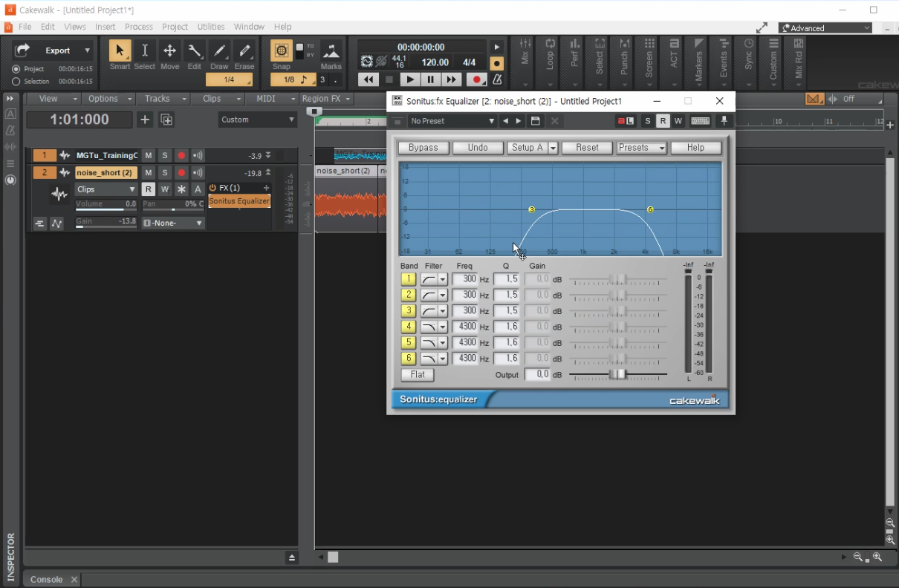The height and width of the screenshot is (588, 899).
Task: Enable band 3 in equalizer
Action: point(408,311)
